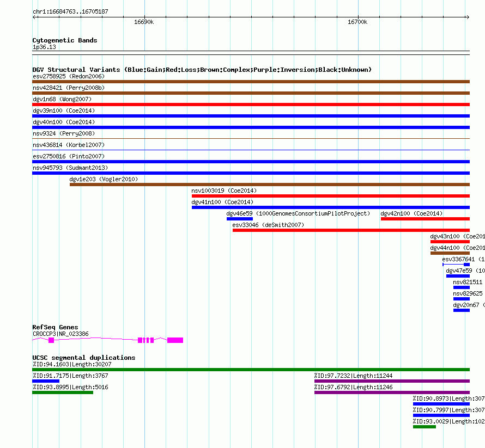Click the %ID:90.8973 duplication label

click(x=449, y=399)
